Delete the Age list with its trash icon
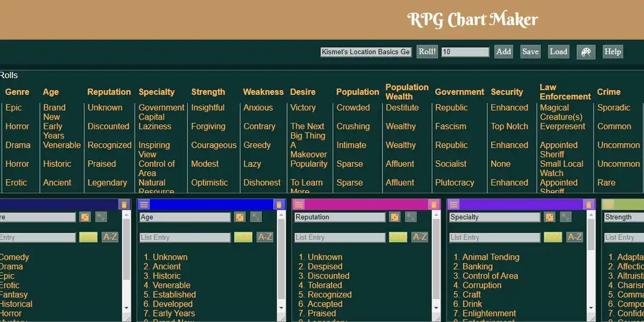The width and height of the screenshot is (644, 322). click(279, 204)
